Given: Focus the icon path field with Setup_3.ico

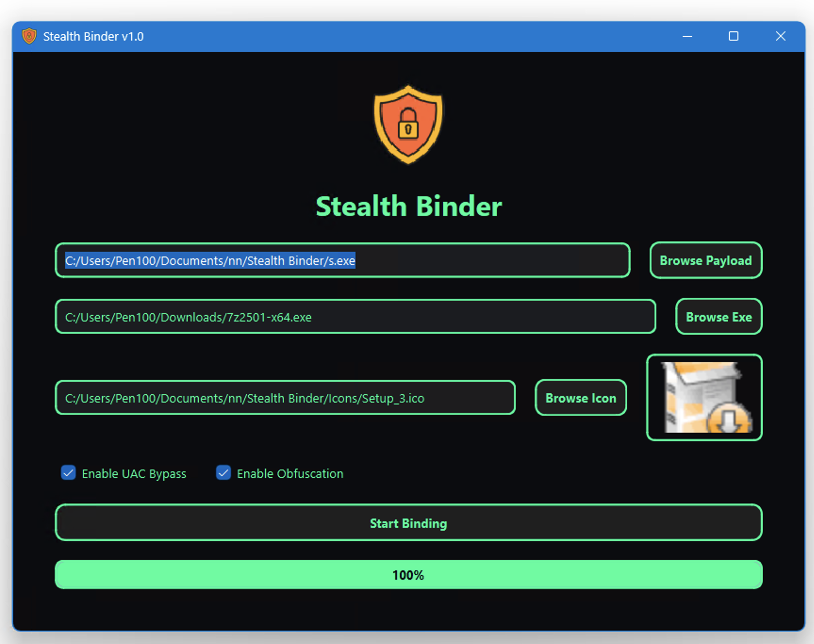Looking at the screenshot, I should (285, 398).
